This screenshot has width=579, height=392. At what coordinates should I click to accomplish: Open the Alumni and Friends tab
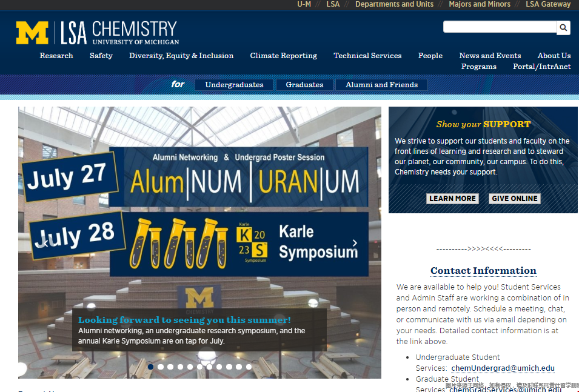coord(381,85)
